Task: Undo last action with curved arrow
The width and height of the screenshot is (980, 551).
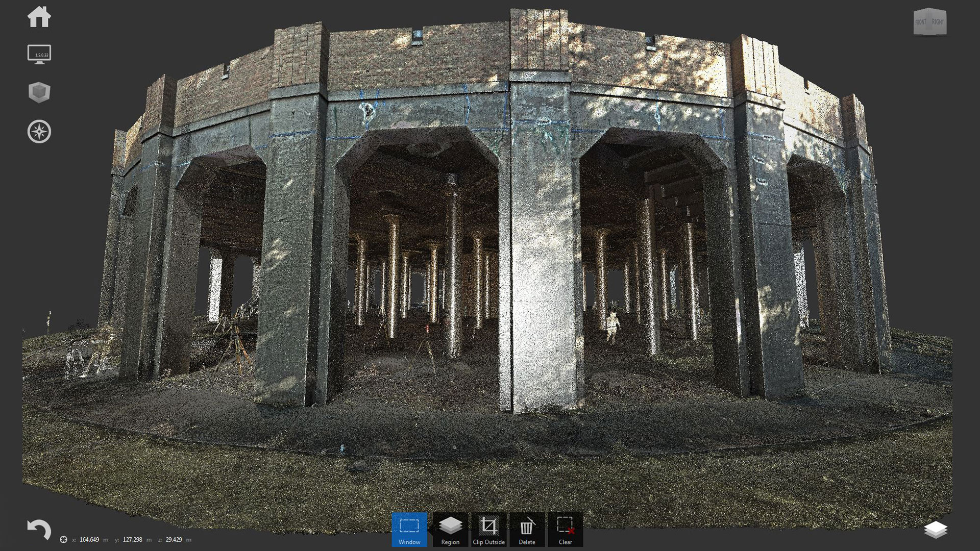Action: pos(39,530)
